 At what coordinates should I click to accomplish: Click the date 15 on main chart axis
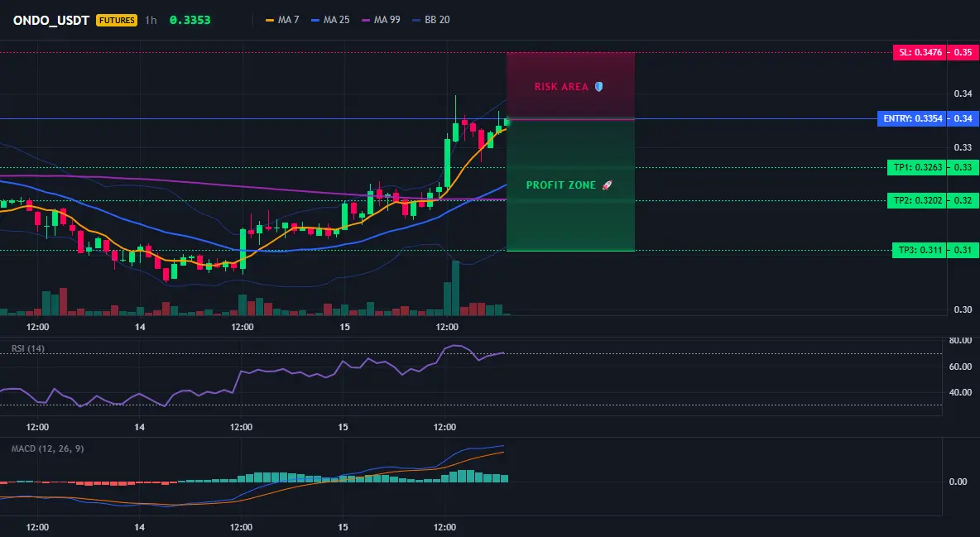coord(344,327)
